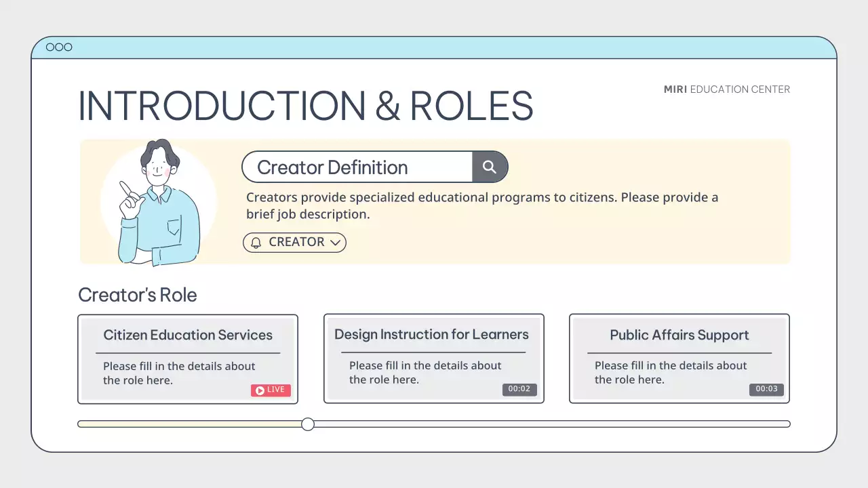This screenshot has width=868, height=488.
Task: Switch to the Design Instruction for Learners card
Action: click(434, 359)
